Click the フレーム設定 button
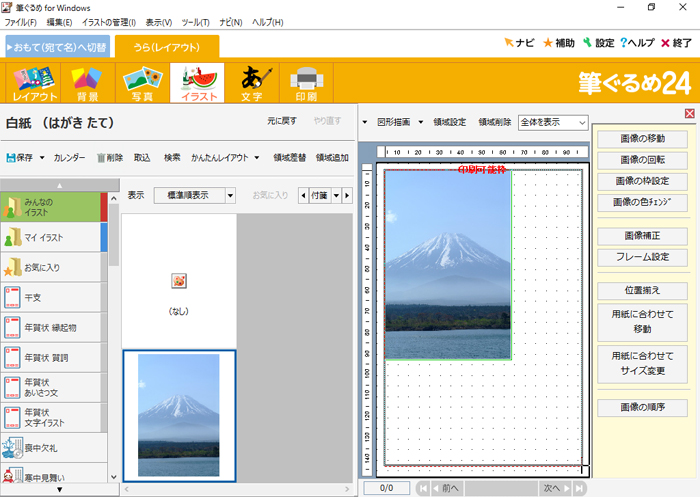Image resolution: width=700 pixels, height=497 pixels. pos(643,257)
